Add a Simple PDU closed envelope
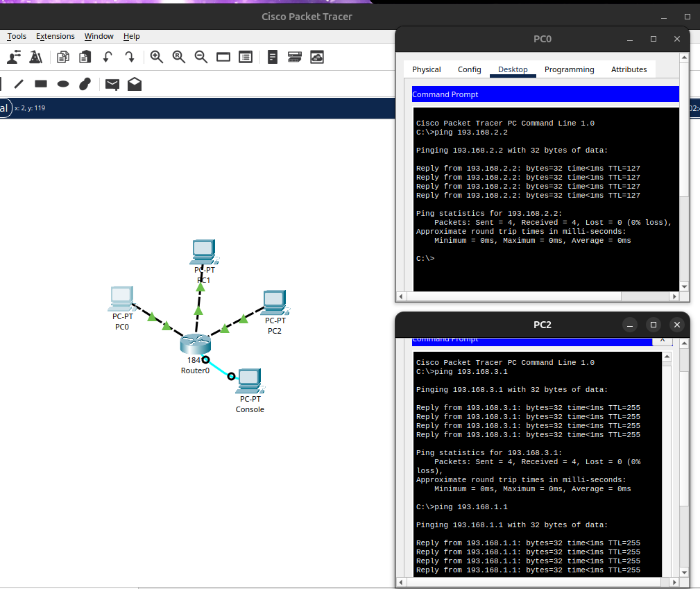The height and width of the screenshot is (589, 700). (112, 85)
